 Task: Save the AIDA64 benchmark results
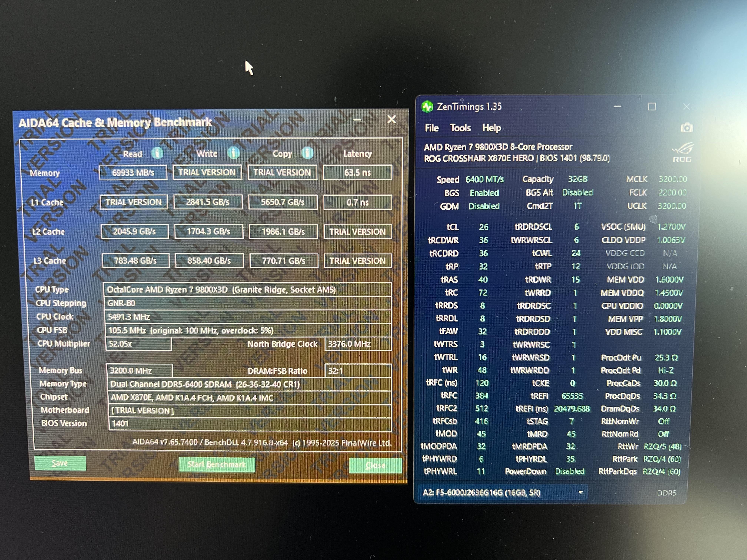pos(60,463)
